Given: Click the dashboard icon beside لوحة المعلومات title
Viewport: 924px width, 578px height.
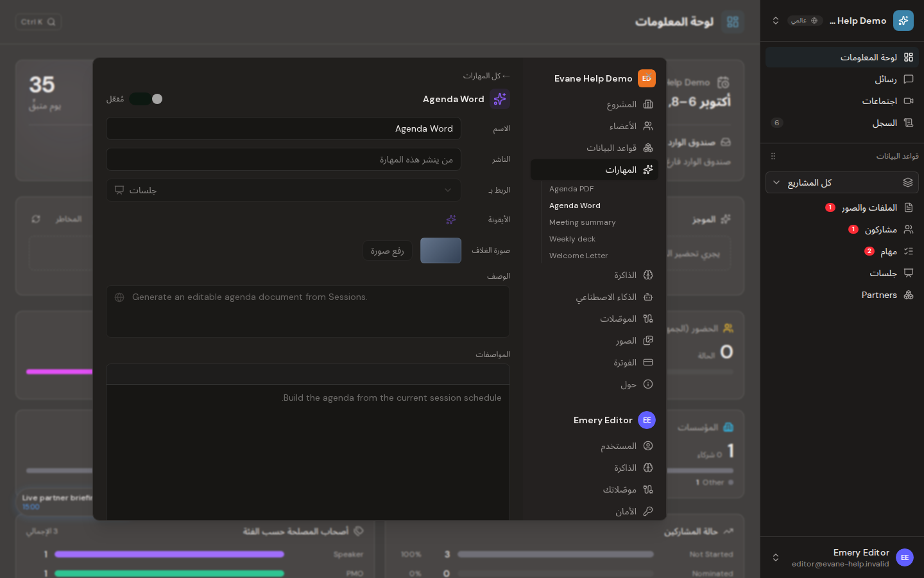Looking at the screenshot, I should tap(733, 22).
